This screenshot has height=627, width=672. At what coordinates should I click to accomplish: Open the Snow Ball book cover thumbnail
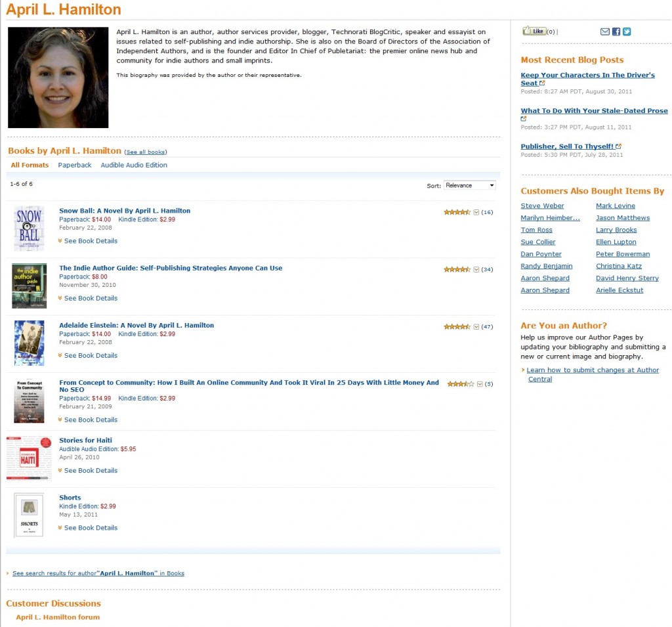click(x=29, y=228)
